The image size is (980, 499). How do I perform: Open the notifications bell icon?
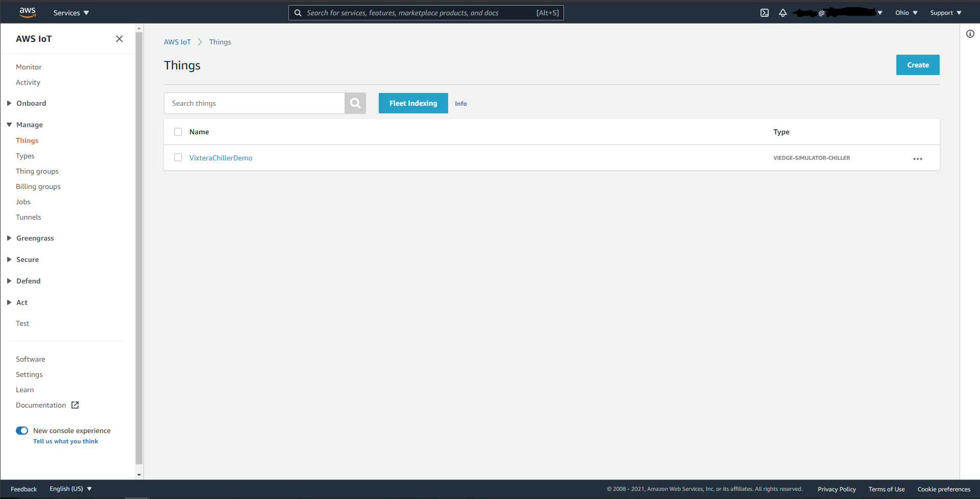pyautogui.click(x=782, y=13)
